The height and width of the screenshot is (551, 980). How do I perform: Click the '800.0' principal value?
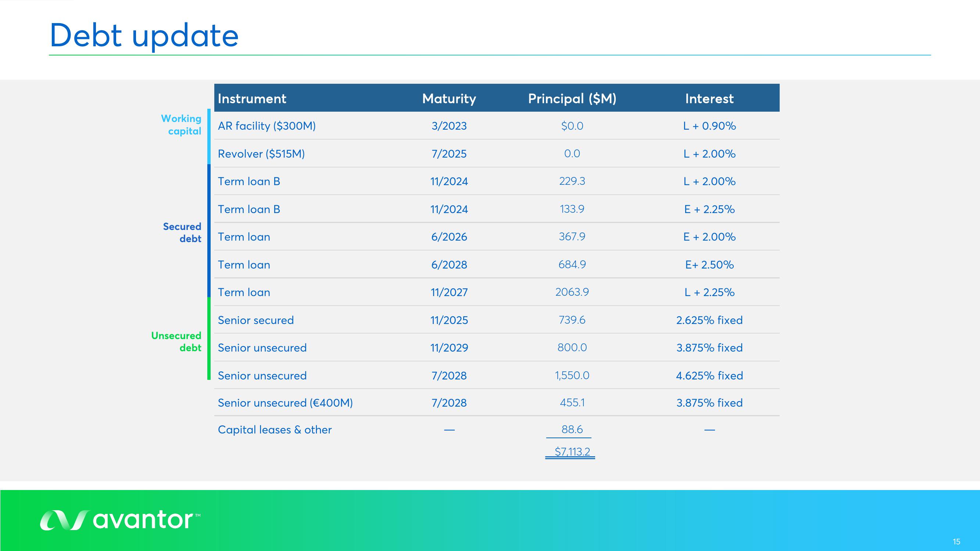pos(572,347)
